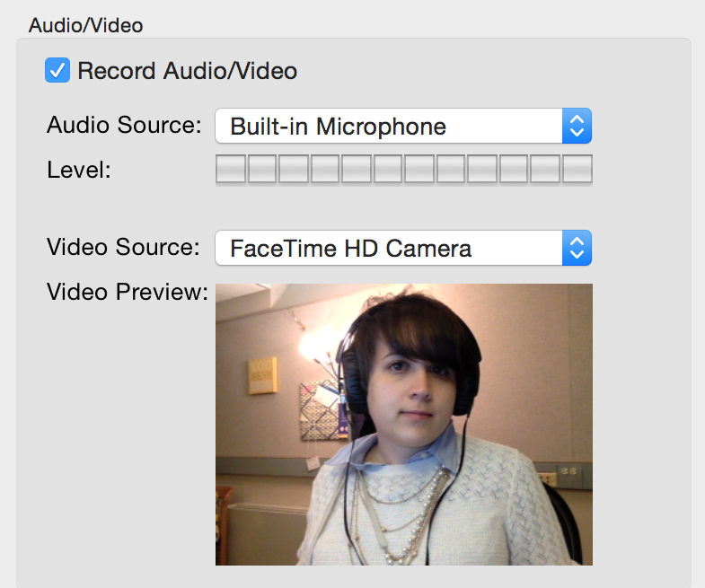Viewport: 705px width, 588px height.
Task: Click the last segment of the Level meter
Action: coord(577,169)
